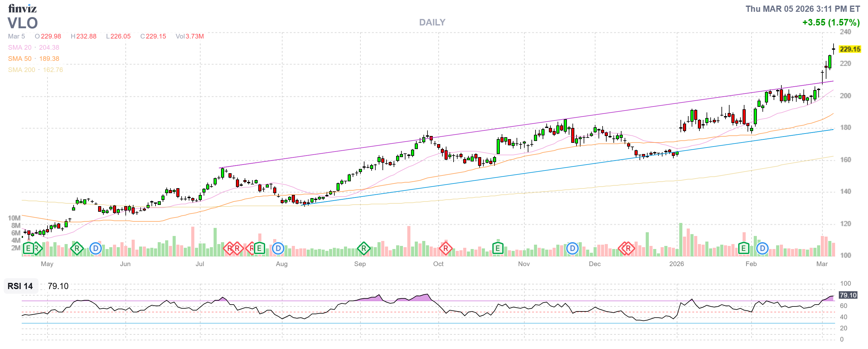
Task: Click the dividend D marker in February
Action: point(762,249)
